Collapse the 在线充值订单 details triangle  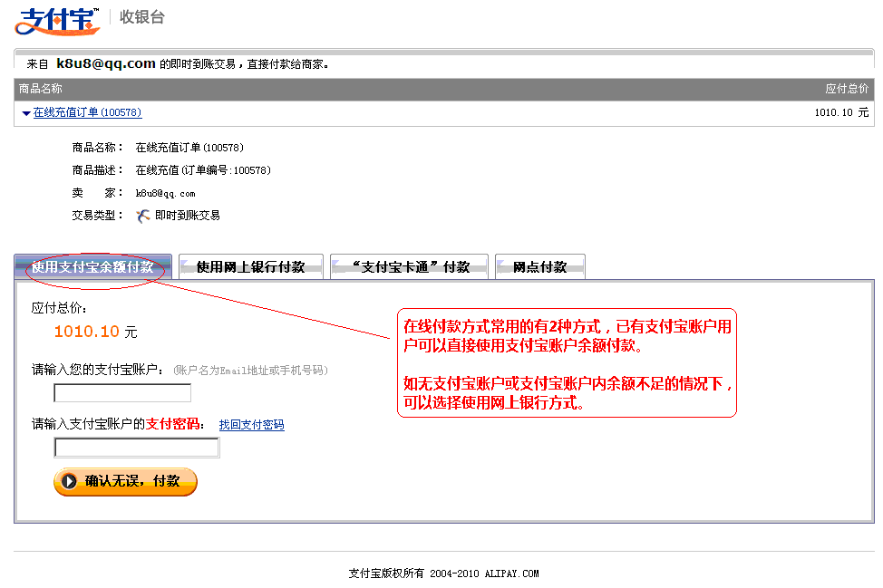[26, 113]
